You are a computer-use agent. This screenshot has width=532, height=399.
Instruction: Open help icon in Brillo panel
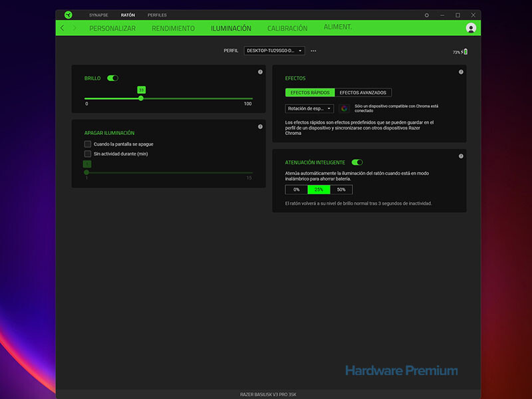tap(260, 72)
